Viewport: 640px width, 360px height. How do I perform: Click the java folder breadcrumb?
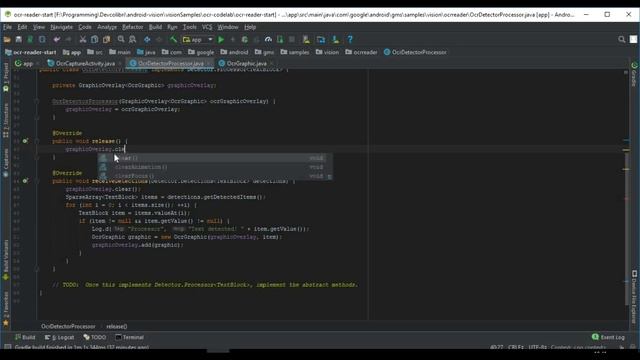pyautogui.click(x=146, y=52)
